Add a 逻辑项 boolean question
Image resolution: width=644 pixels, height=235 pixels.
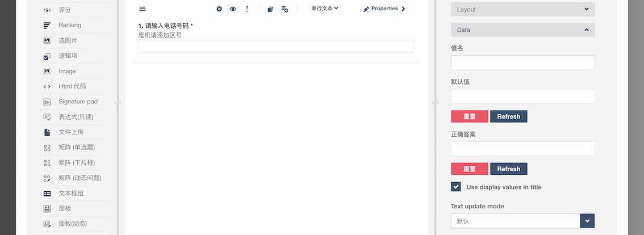pos(75,56)
